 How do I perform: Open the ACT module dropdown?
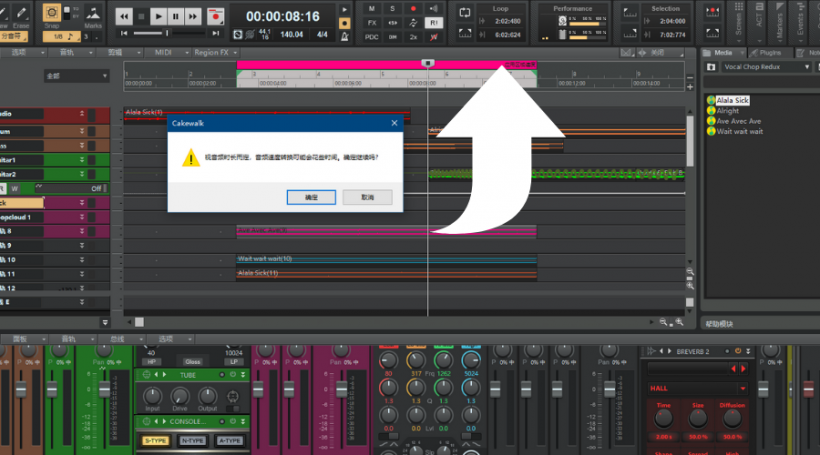click(x=759, y=40)
